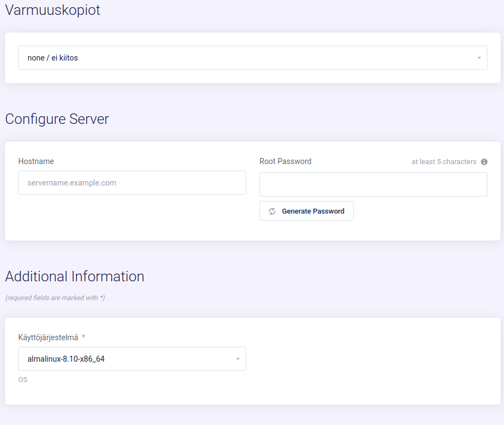
Task: Click the required fields note text
Action: tap(55, 298)
